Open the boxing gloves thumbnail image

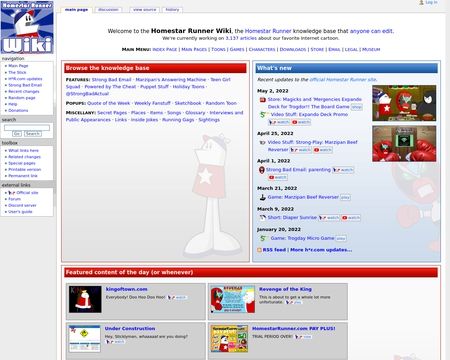pyautogui.click(x=404, y=144)
